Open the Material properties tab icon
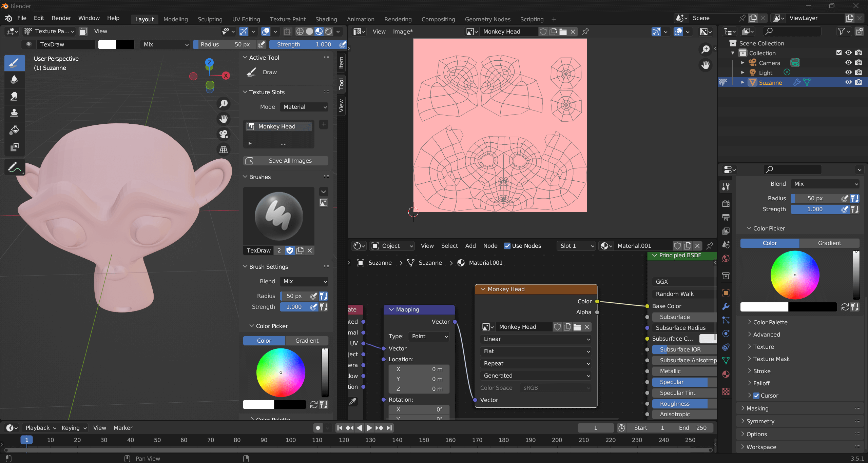 coord(726,374)
